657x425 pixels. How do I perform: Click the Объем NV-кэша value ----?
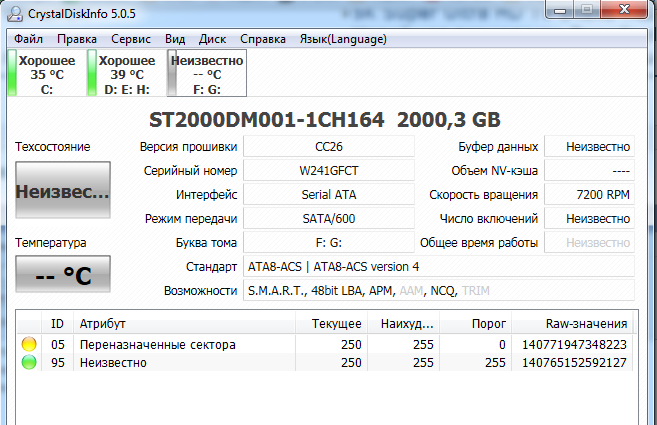[590, 171]
